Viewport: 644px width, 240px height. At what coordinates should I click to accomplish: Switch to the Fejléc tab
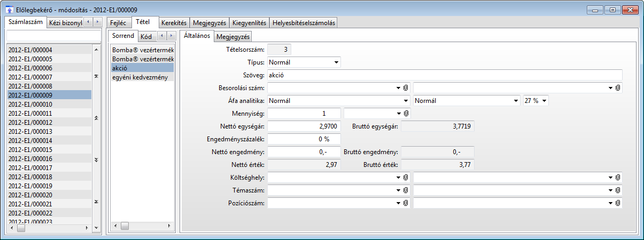click(x=118, y=23)
